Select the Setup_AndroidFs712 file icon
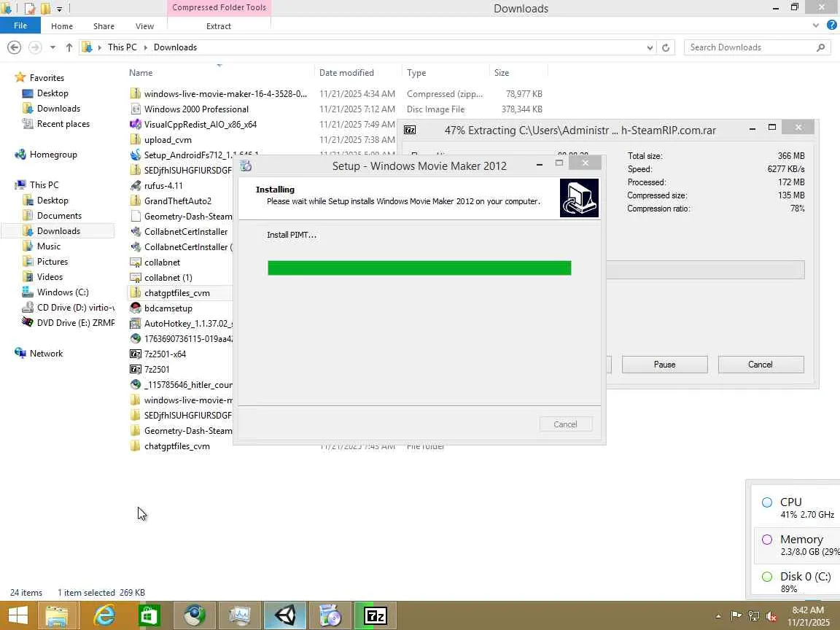Viewport: 840px width, 630px height. click(136, 155)
